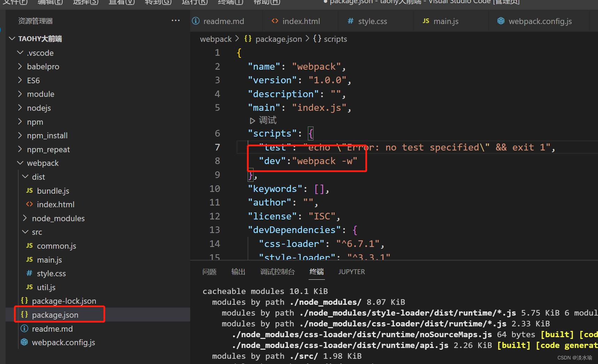
Task: Open webpack.config.js in the explorer tree
Action: 63,342
